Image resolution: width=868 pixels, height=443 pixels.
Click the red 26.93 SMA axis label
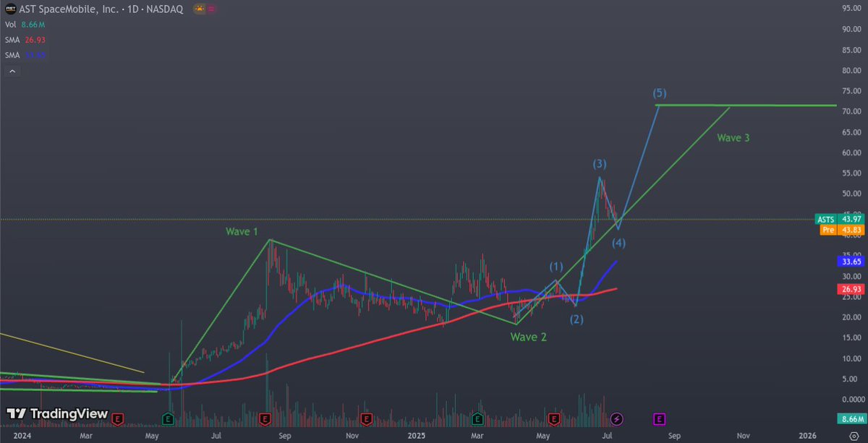pos(851,289)
